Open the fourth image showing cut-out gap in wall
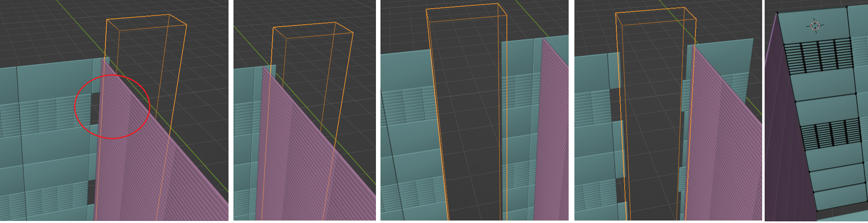This screenshot has width=868, height=223. [x=668, y=110]
